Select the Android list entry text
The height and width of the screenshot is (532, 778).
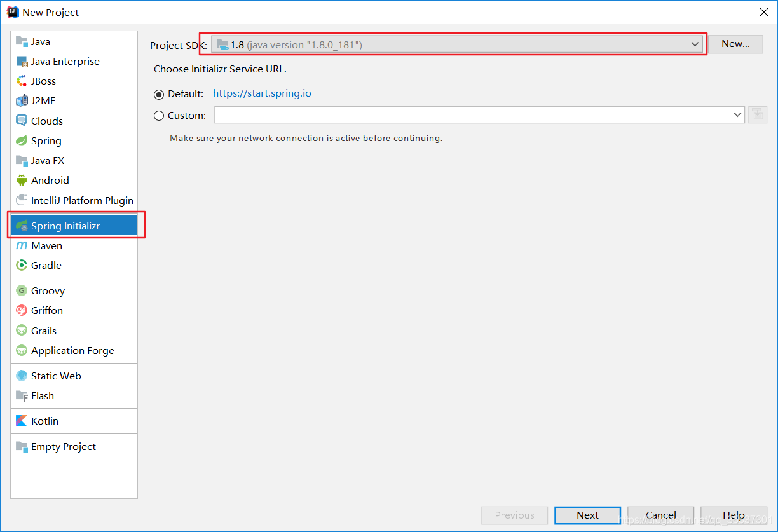[x=50, y=181]
